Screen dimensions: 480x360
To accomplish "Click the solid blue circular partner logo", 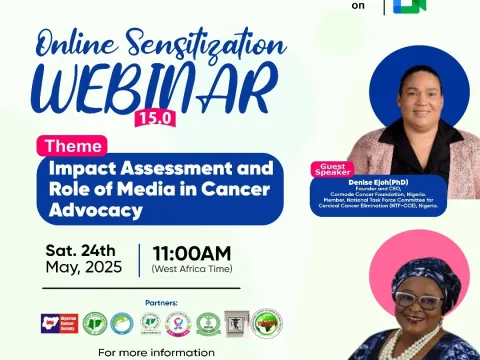I will point(122,323).
